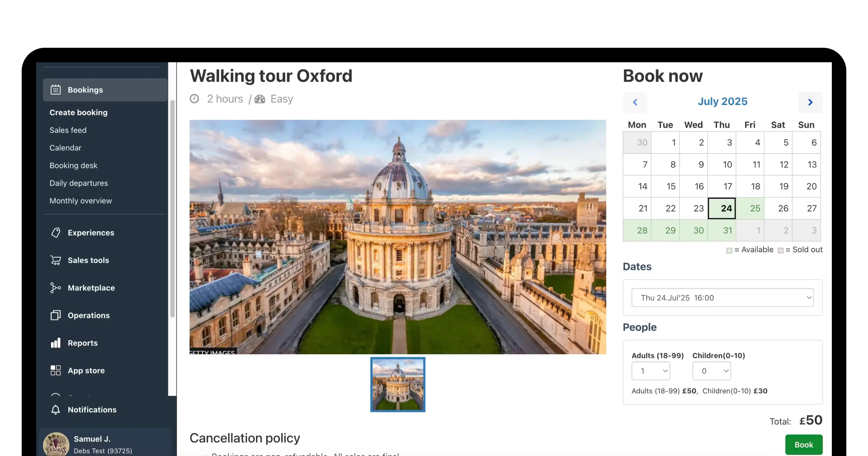Open Daily departures menu item
This screenshot has width=868, height=456.
(x=78, y=183)
